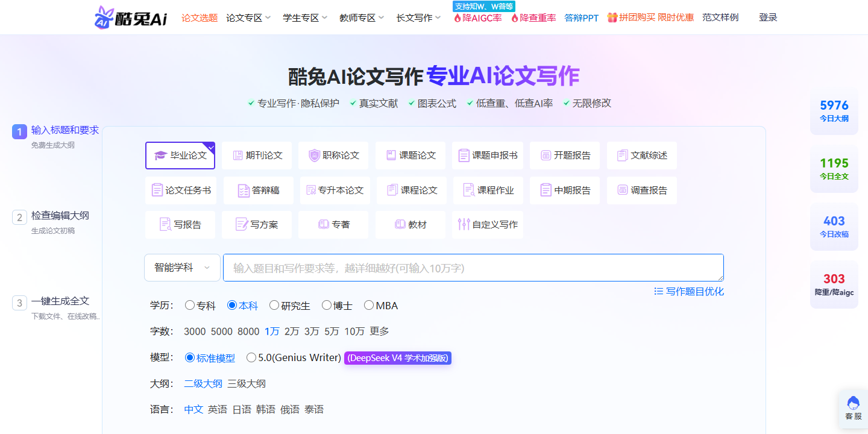Select the 开题报告 icon
This screenshot has height=434, width=868.
[x=546, y=156]
